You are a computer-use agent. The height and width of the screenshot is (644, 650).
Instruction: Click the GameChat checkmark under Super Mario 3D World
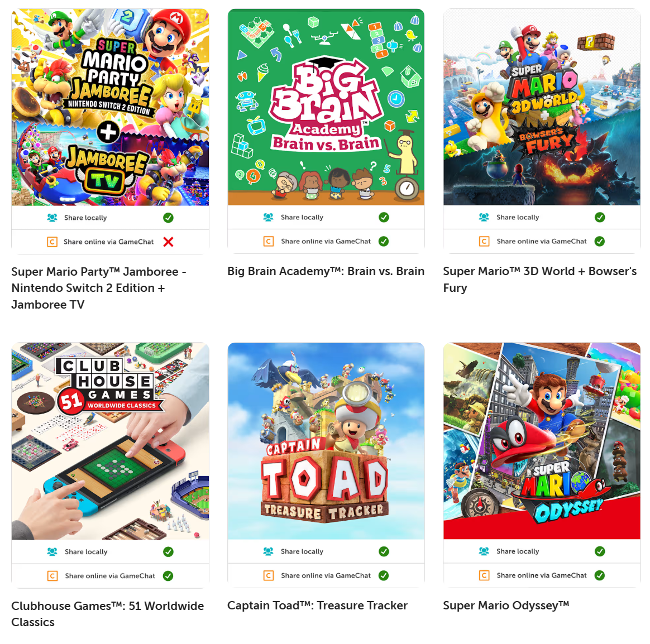pos(599,242)
